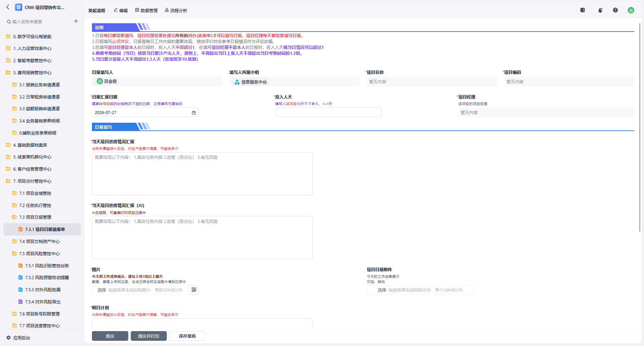
Task: Open the dark book icon in top bar
Action: tap(583, 10)
